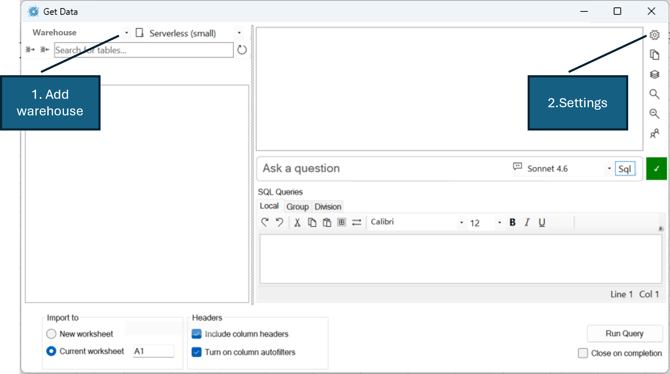Select the New worksheet radio button
Image resolution: width=670 pixels, height=374 pixels.
coord(51,334)
